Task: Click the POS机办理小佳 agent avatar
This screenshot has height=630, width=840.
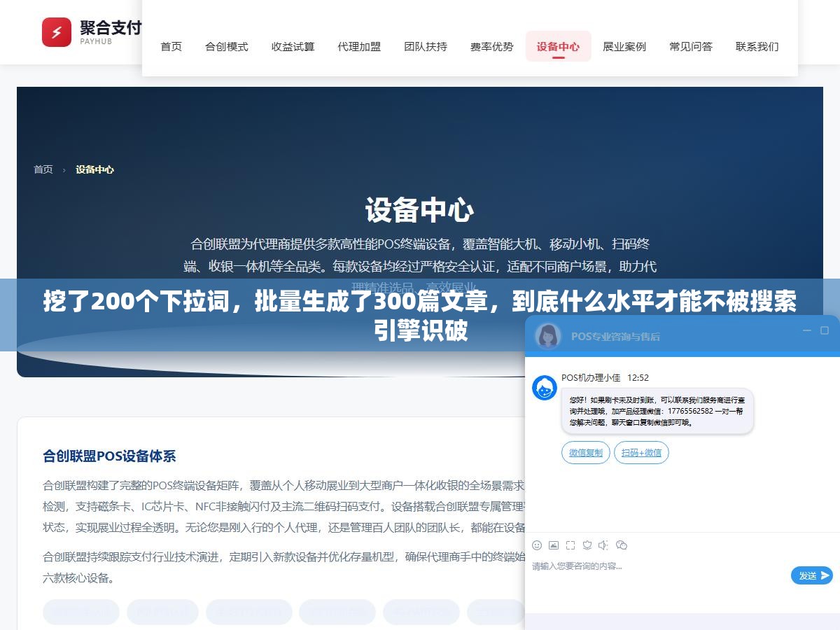Action: tap(545, 387)
